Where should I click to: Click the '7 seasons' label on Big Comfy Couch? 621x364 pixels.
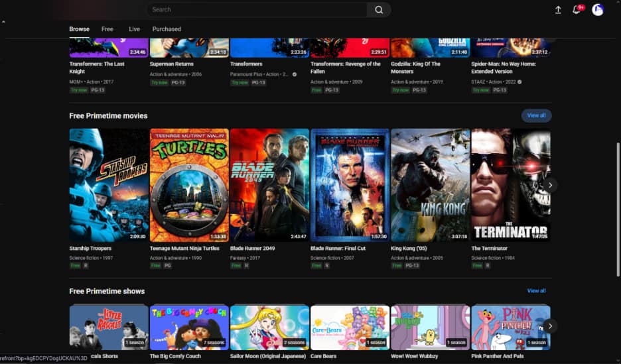pos(214,343)
